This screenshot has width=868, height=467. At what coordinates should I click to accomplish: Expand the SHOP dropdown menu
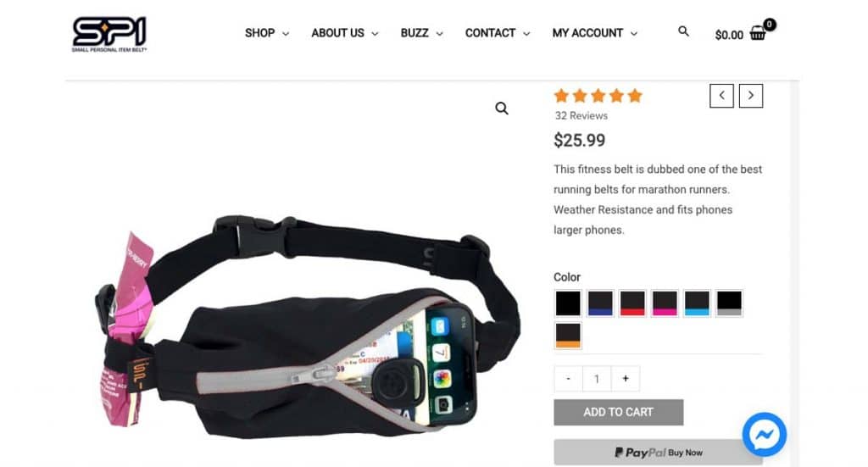click(x=267, y=33)
